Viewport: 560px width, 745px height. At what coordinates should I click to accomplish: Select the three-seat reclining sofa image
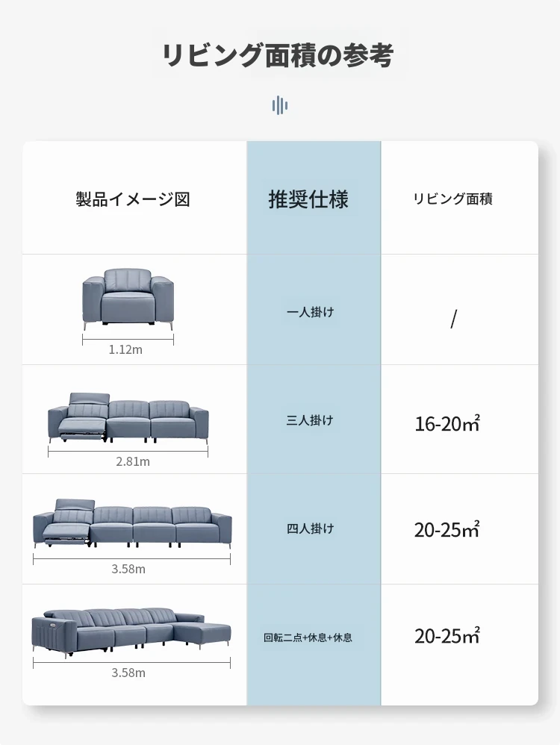128,419
